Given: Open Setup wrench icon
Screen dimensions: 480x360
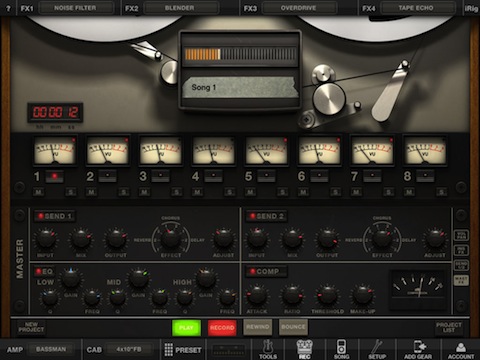Looking at the screenshot, I should [377, 349].
